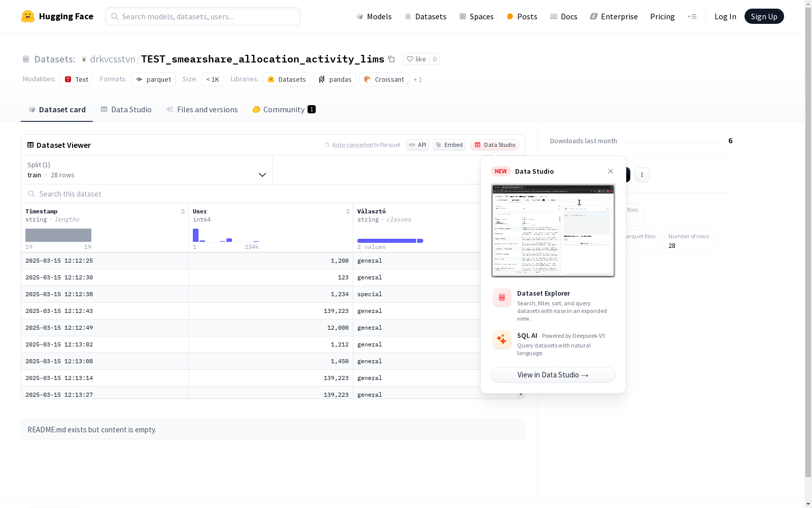Click the Hugging Face emoji logo
Screen dimensions: 812x508
click(x=28, y=16)
